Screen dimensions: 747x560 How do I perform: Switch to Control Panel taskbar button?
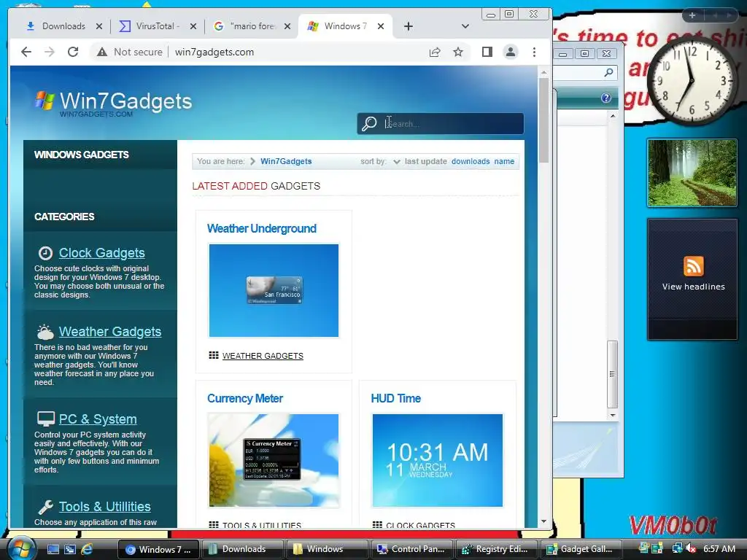pyautogui.click(x=411, y=549)
